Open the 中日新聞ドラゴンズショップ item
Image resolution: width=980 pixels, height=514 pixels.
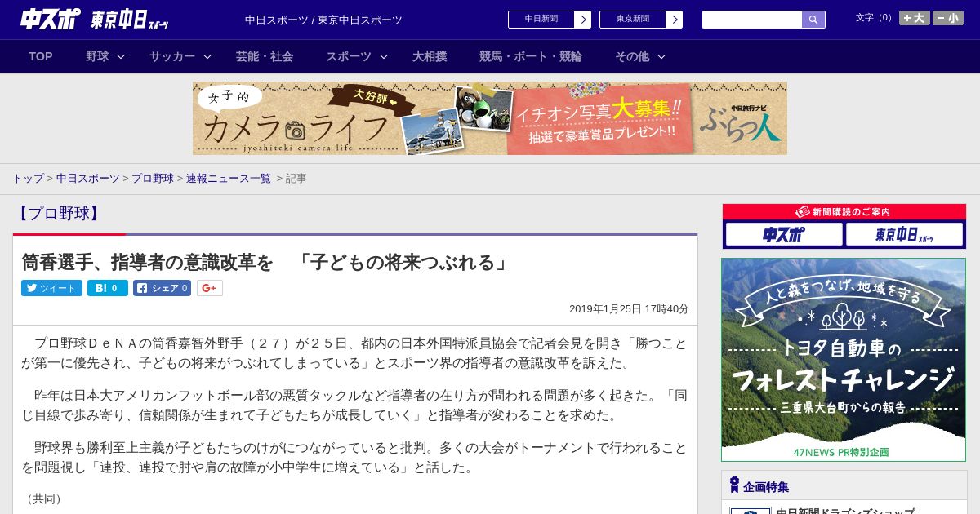tap(845, 511)
